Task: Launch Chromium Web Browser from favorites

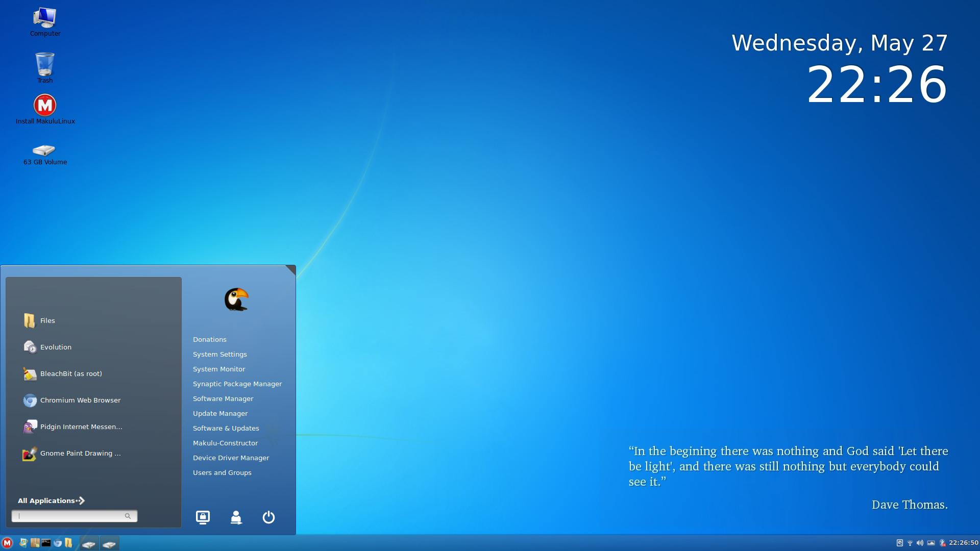Action: tap(80, 400)
